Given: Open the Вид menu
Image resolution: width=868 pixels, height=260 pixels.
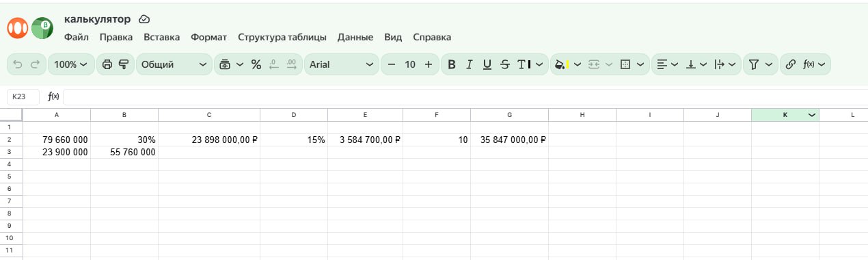Looking at the screenshot, I should click(x=393, y=37).
